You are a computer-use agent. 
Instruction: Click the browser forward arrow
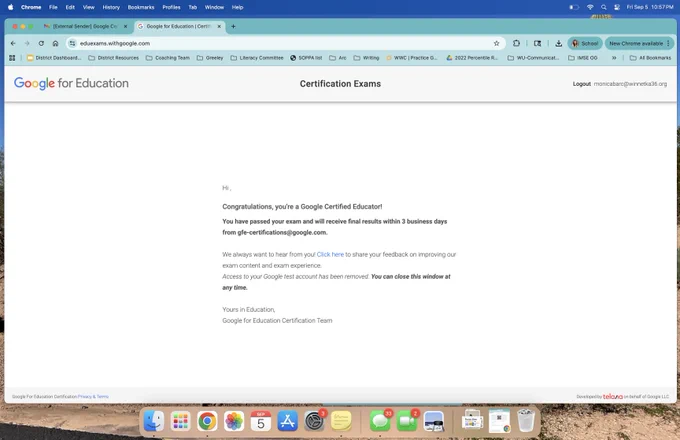27,43
